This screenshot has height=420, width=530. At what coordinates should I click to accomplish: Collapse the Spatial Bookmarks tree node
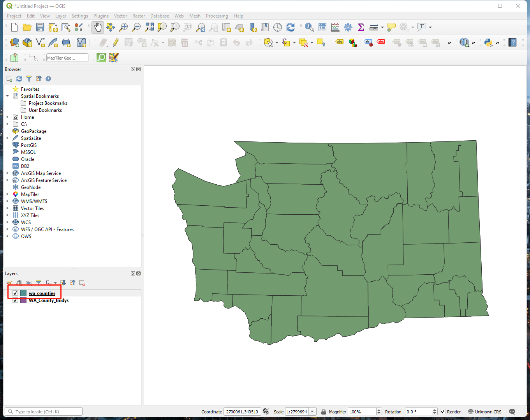[7, 96]
